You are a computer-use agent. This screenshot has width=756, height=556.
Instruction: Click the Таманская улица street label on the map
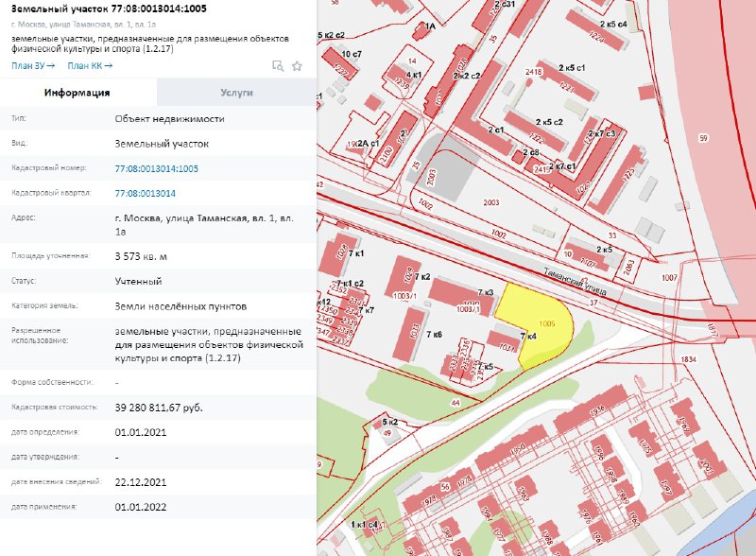pos(575,282)
